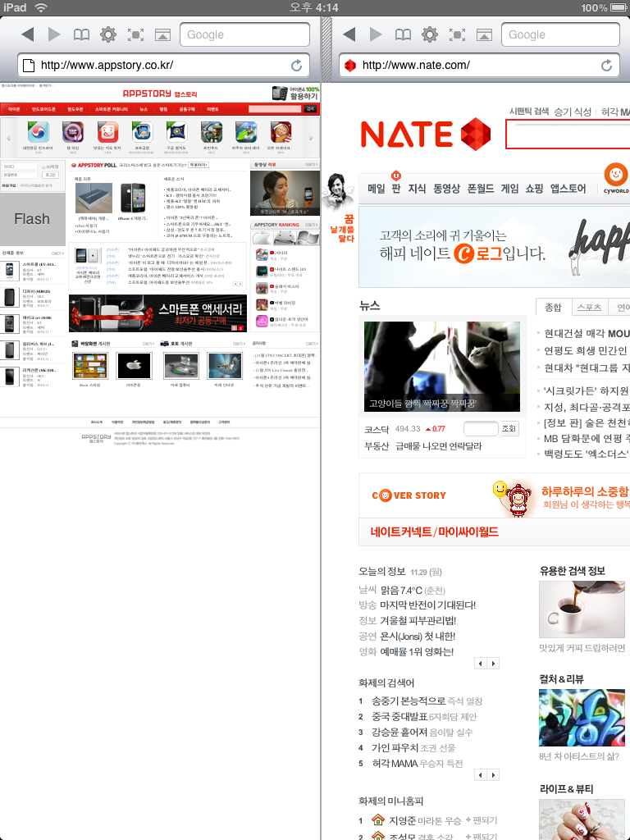Open bookmarks in the left browser pane

click(x=81, y=34)
